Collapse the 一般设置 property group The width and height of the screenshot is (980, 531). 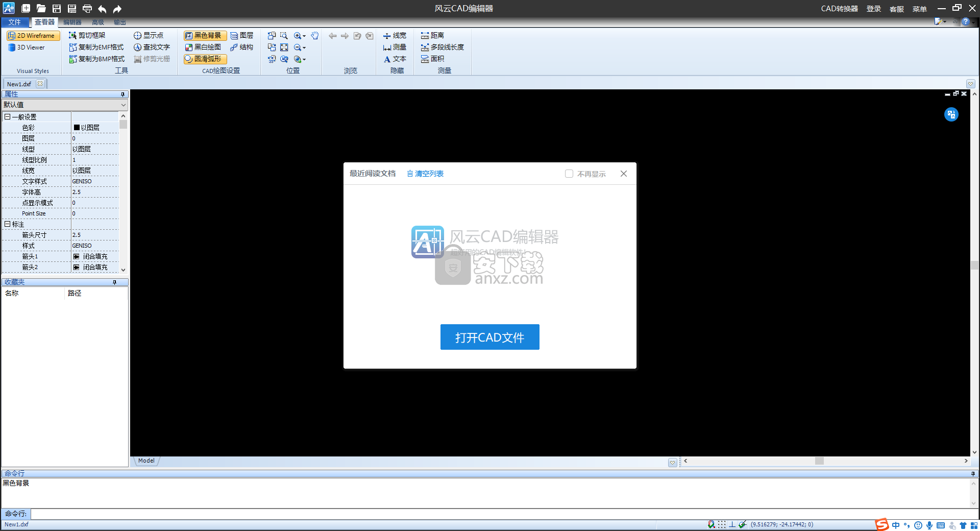tap(7, 117)
